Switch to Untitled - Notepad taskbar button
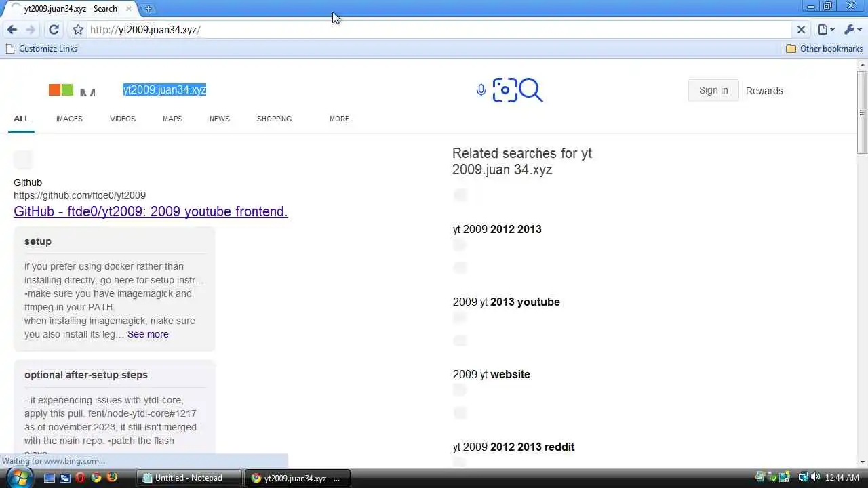 189,478
